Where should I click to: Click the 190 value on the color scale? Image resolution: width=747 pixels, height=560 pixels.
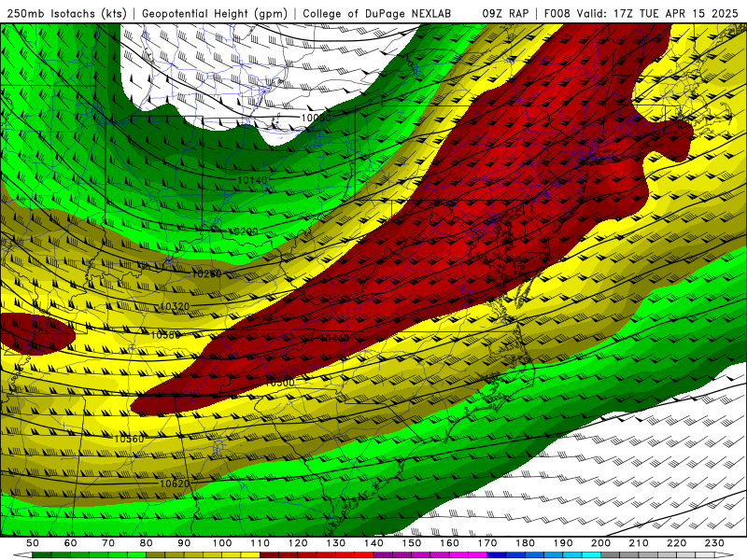click(563, 543)
